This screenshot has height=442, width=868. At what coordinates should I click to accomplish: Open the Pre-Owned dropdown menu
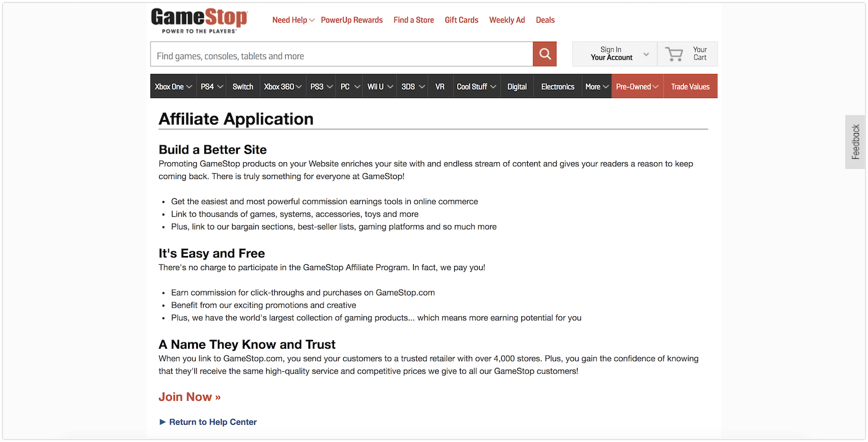click(x=637, y=86)
